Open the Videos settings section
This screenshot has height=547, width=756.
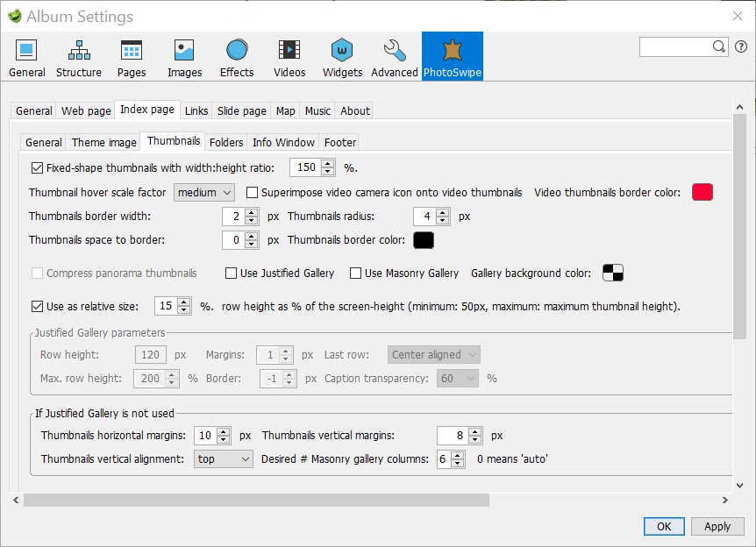[289, 58]
